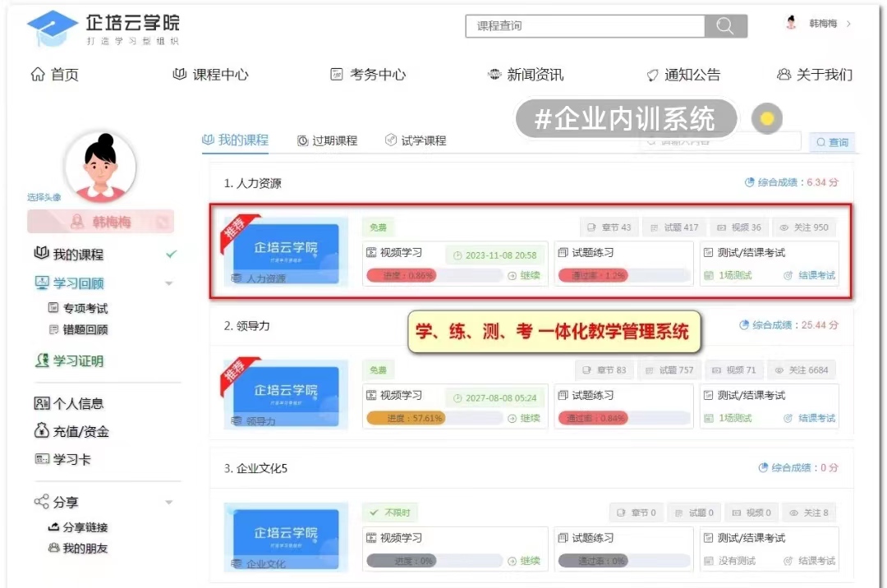Open user menu arrow next to 韩梅梅
This screenshot has width=887, height=588.
(x=848, y=24)
